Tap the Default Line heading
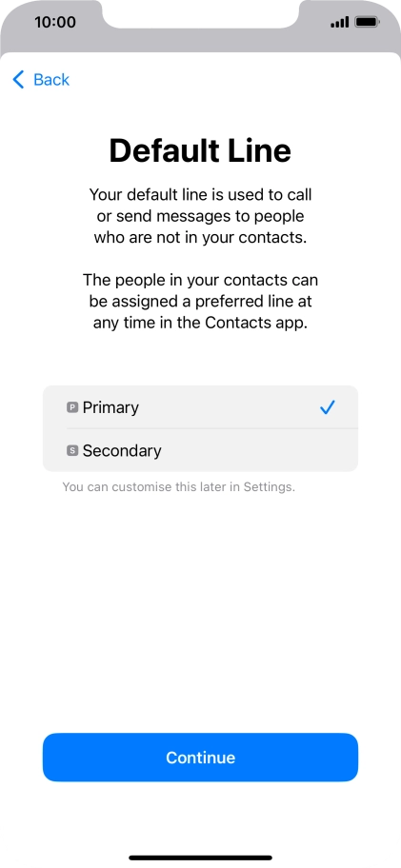 [200, 150]
